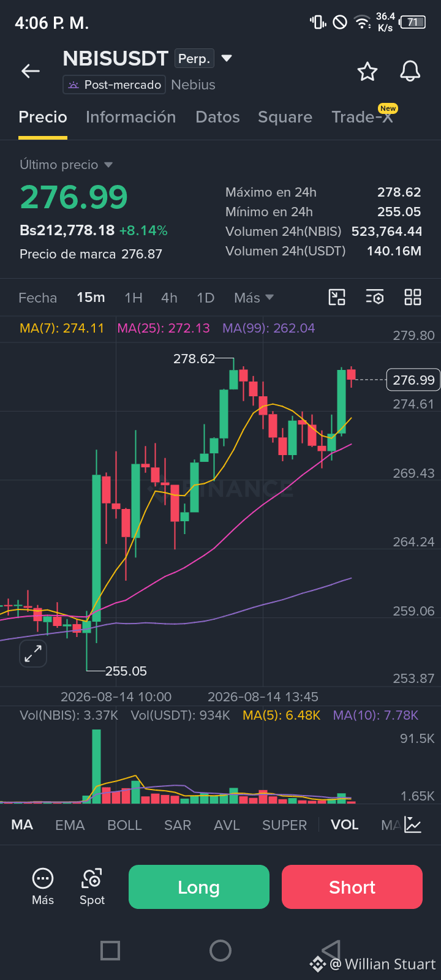This screenshot has height=980, width=441.
Task: Open chart indicator settings icon
Action: (x=375, y=298)
